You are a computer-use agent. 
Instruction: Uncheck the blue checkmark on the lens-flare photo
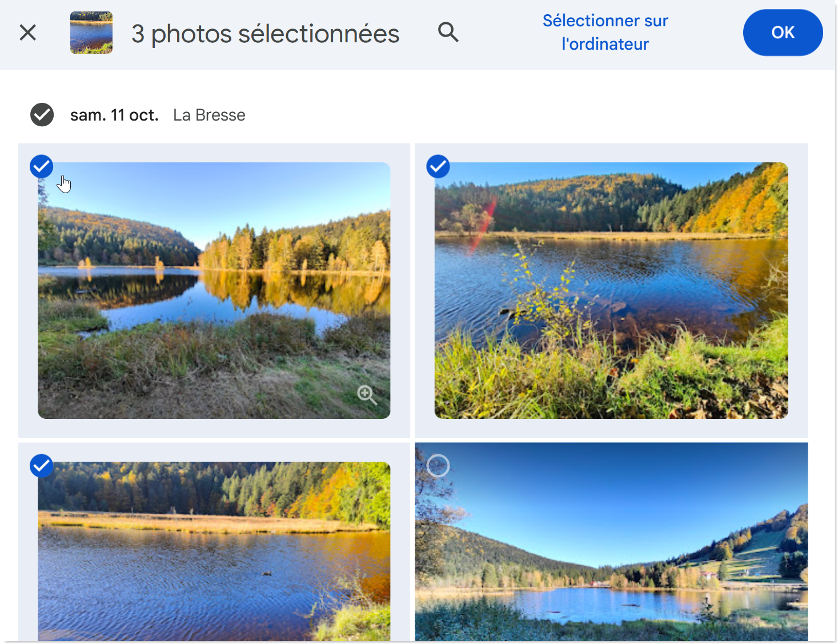(438, 167)
